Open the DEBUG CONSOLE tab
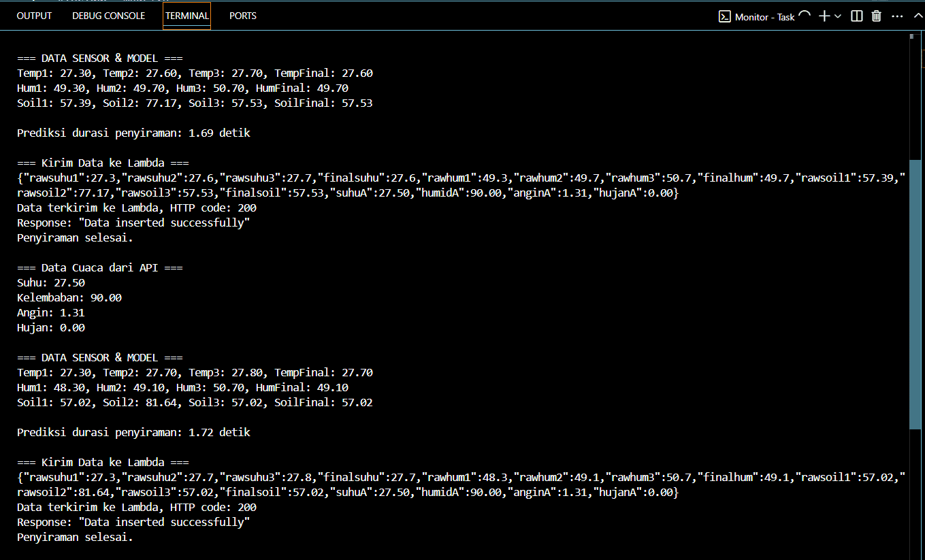Viewport: 925px width, 560px height. [108, 16]
